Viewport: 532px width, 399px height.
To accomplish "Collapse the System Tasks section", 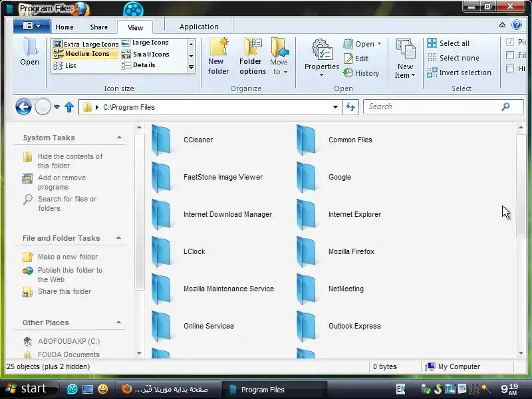I will 119,138.
